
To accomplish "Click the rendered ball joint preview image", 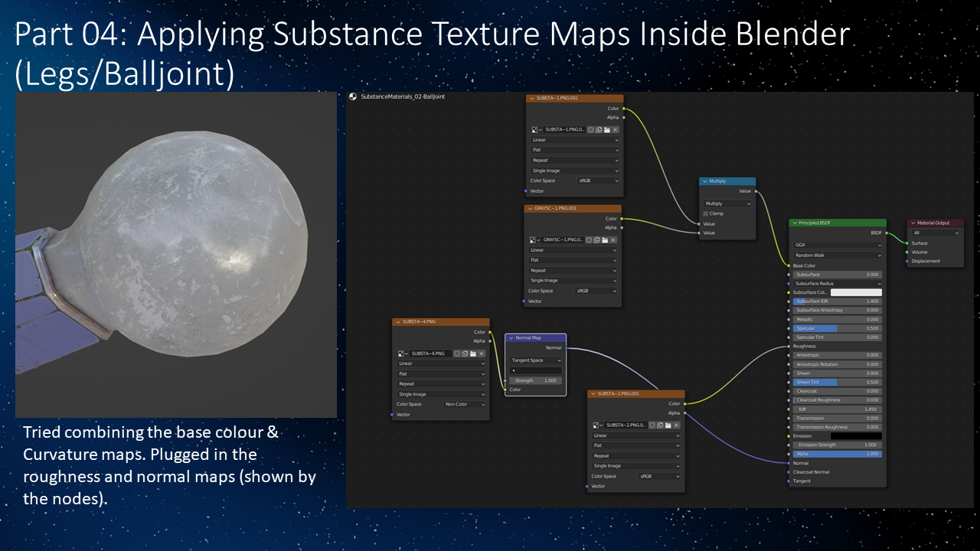I will click(176, 255).
